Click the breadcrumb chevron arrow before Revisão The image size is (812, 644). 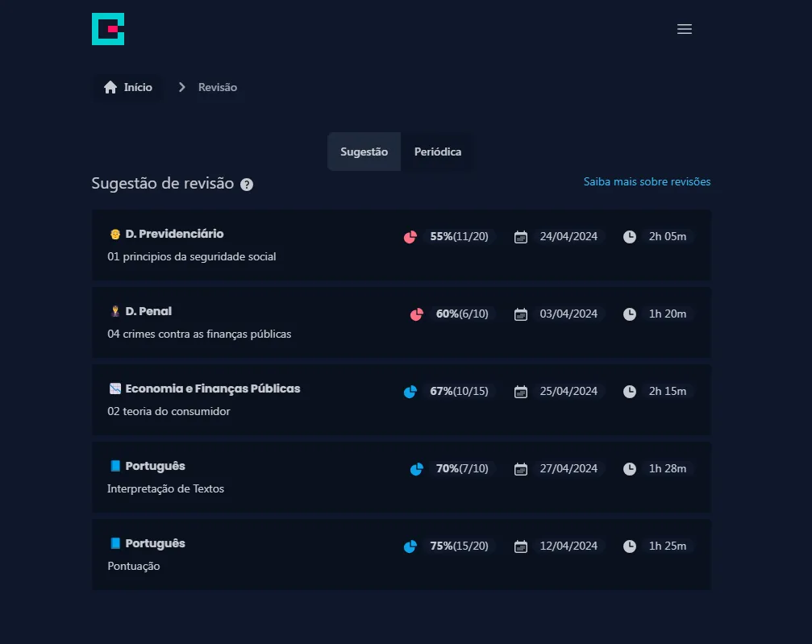(181, 87)
